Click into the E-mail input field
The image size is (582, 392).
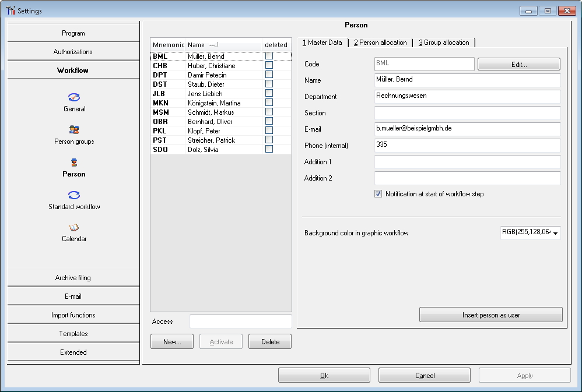click(x=467, y=129)
